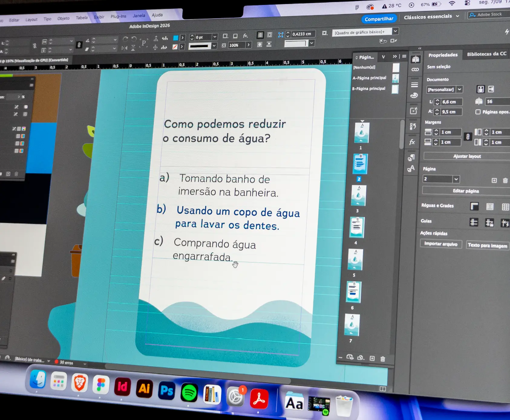Create new page with plus icon in Pages panel
Image resolution: width=510 pixels, height=420 pixels.
(x=372, y=358)
